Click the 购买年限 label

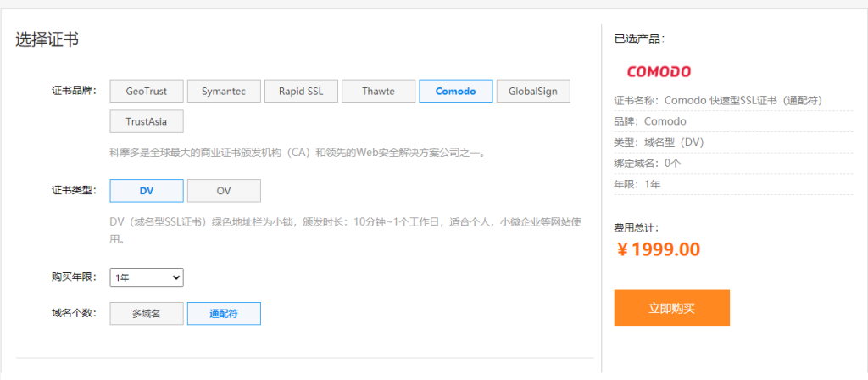pos(75,277)
